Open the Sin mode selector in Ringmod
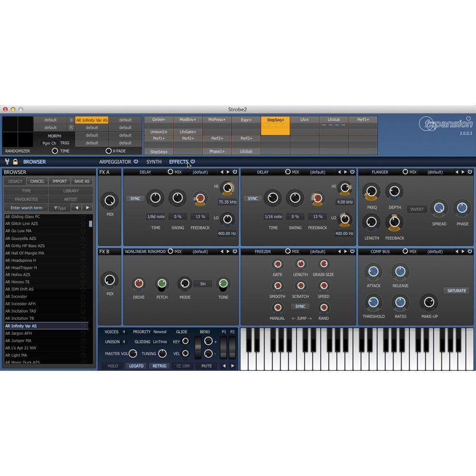 [x=203, y=283]
